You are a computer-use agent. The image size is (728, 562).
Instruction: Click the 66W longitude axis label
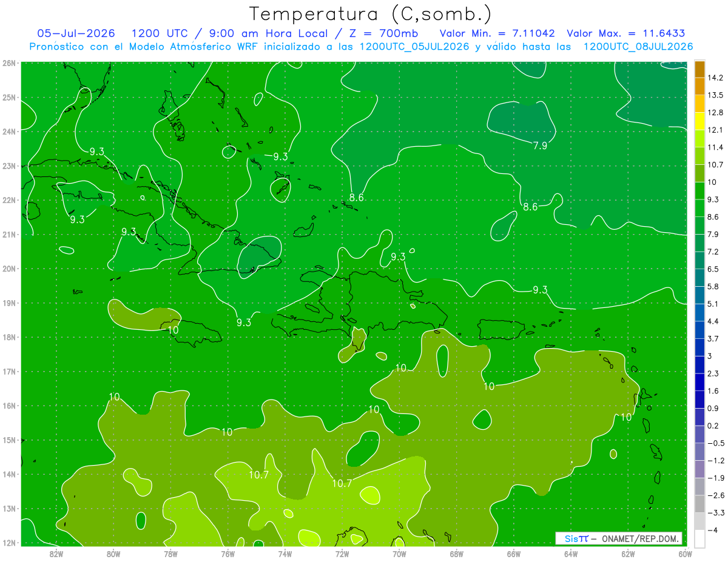513,554
